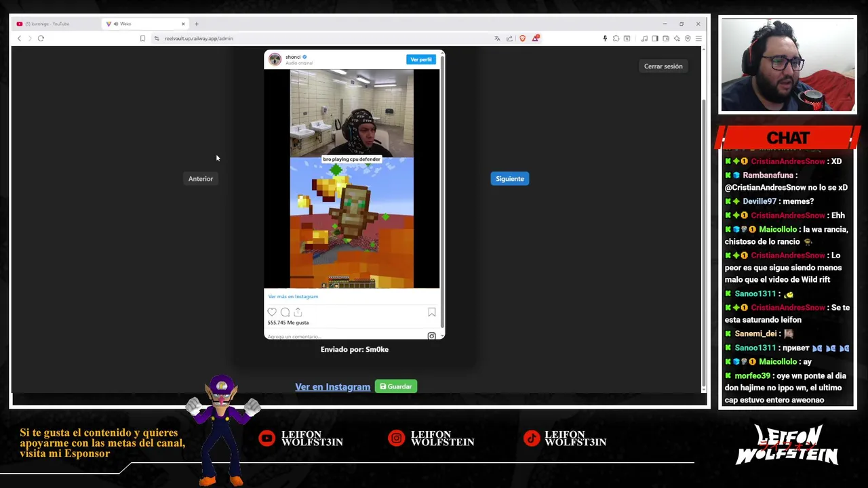Click the morfeo39 chat username
Image resolution: width=868 pixels, height=488 pixels.
752,375
